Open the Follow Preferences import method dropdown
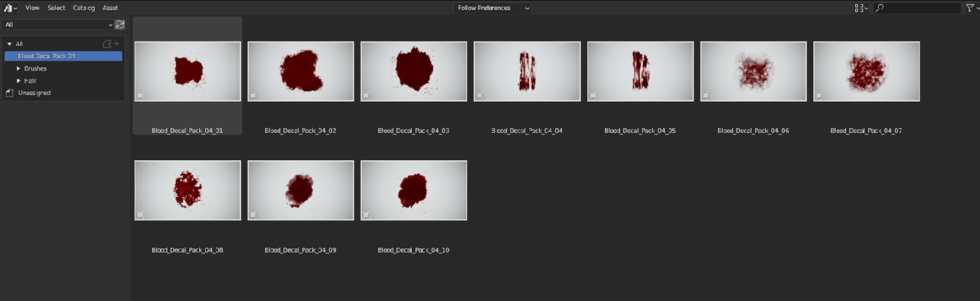 coord(492,8)
